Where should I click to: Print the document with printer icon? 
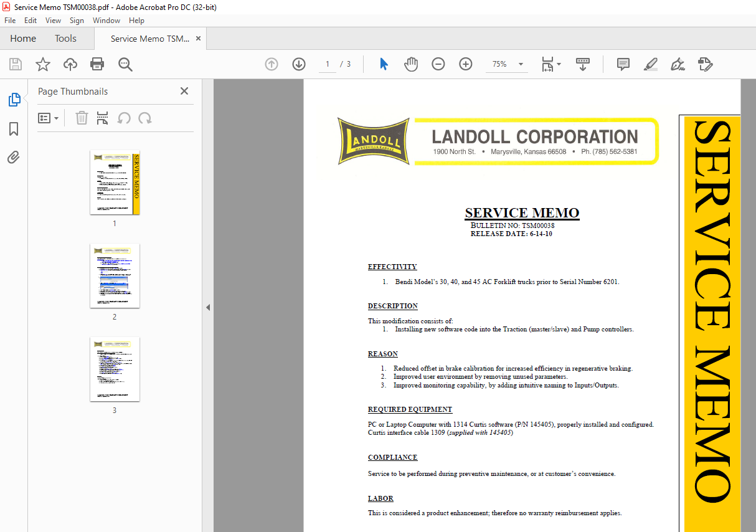(x=97, y=64)
